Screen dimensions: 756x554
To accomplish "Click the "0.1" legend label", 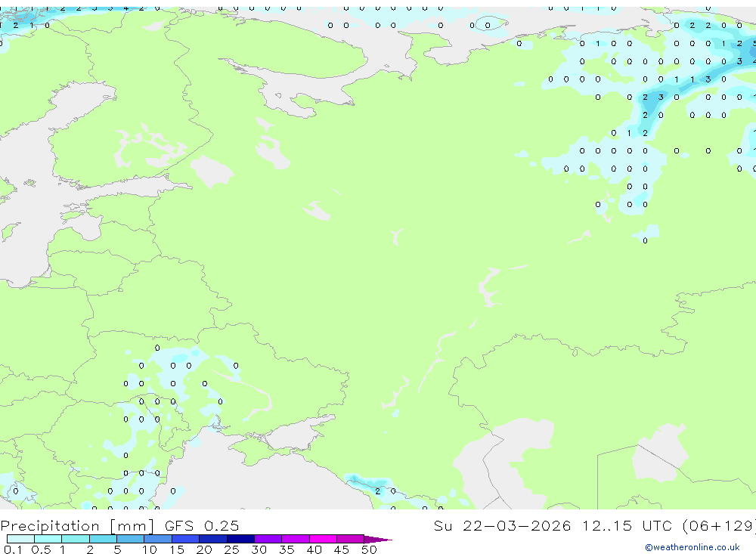I will [x=13, y=549].
